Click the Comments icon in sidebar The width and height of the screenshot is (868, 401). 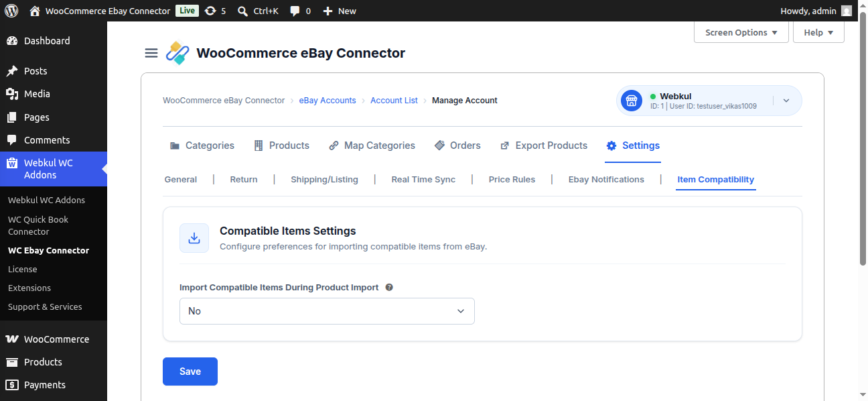coord(12,140)
